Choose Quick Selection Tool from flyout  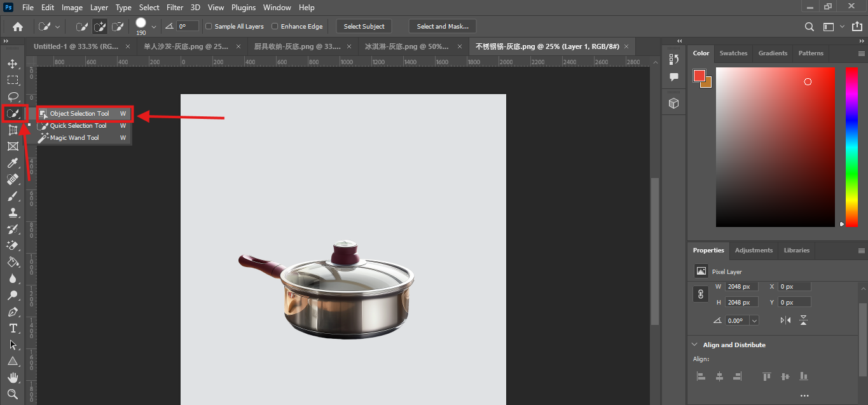[x=84, y=126]
